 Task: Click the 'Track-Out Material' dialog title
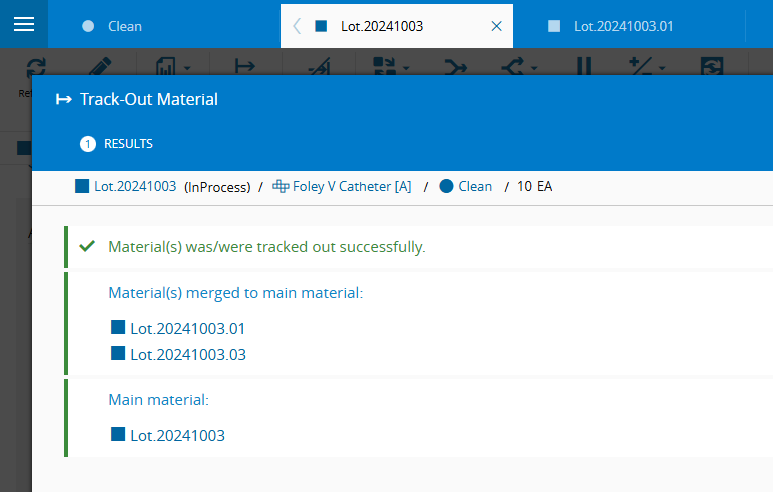pos(149,100)
